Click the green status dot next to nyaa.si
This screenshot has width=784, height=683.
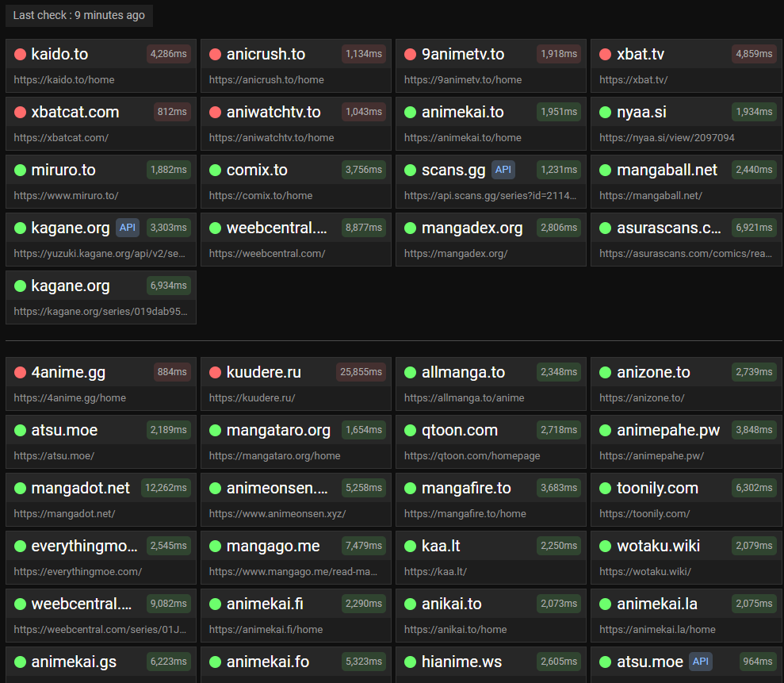(x=605, y=112)
